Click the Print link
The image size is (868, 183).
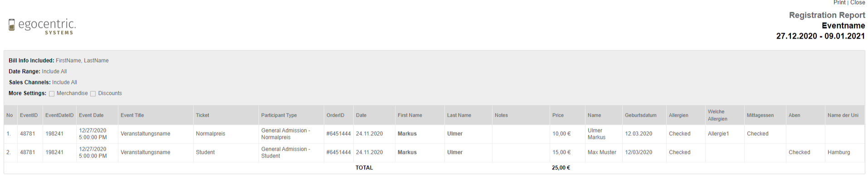[x=839, y=3]
